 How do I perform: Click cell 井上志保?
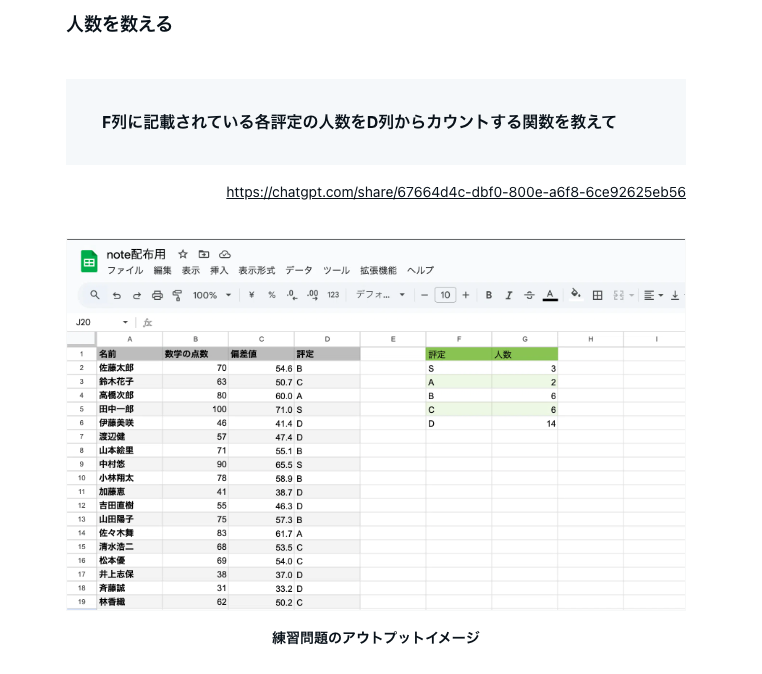(x=129, y=574)
